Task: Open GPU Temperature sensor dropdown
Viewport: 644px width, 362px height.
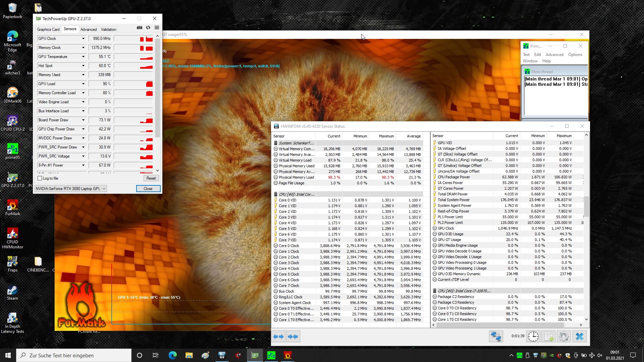Action: point(83,57)
